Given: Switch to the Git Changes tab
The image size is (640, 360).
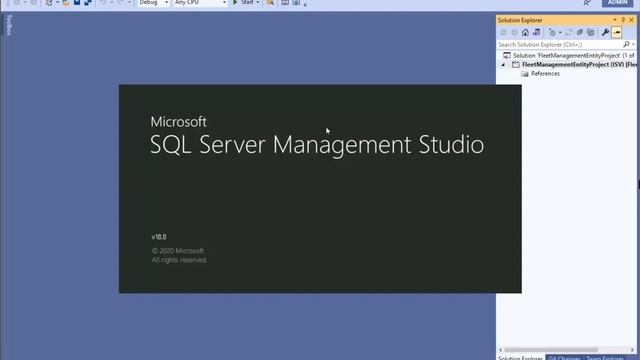Looking at the screenshot, I should (564, 358).
